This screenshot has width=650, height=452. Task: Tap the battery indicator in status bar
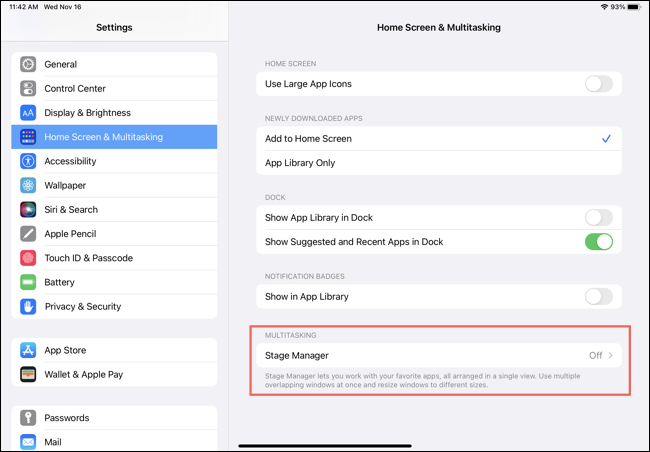(x=634, y=7)
